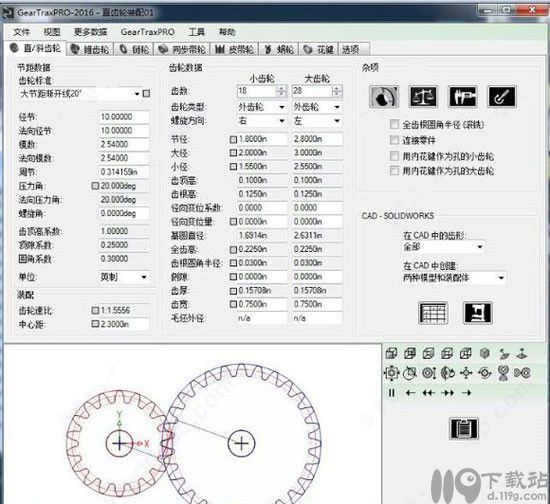Open the 螺旋方向 dropdown showing 左

pos(317,121)
